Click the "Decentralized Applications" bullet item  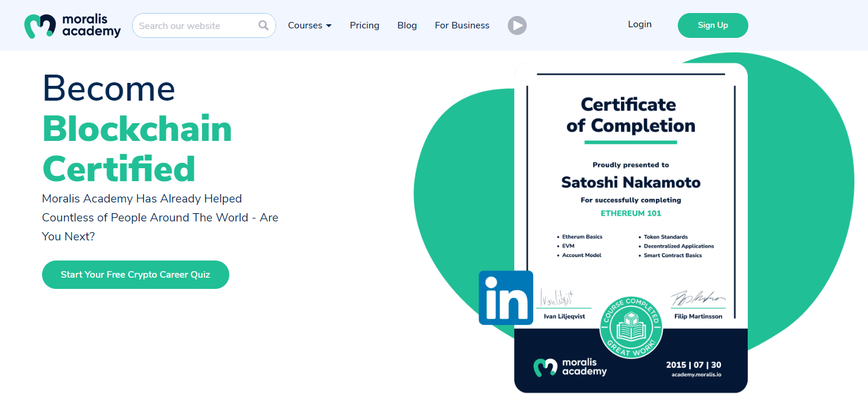(679, 246)
